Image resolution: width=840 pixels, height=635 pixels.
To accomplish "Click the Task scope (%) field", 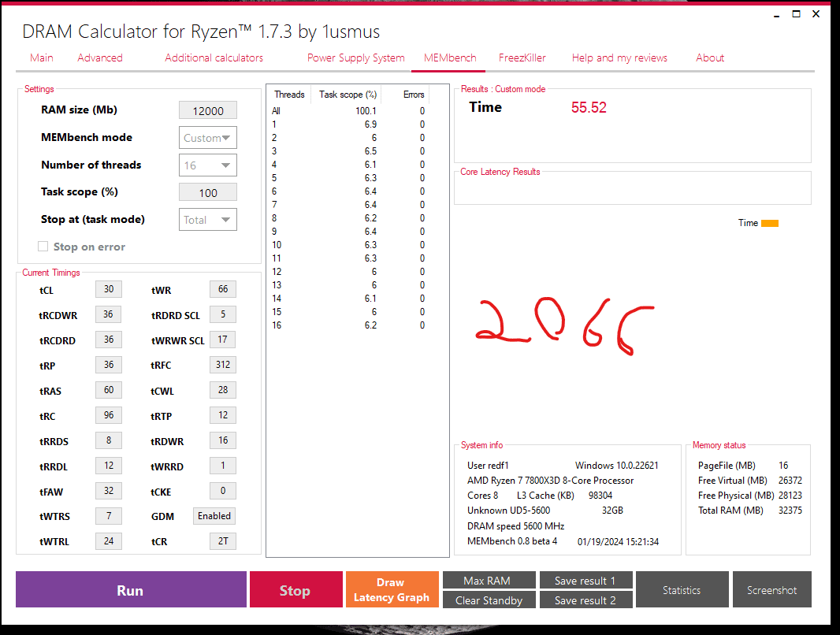I will coord(208,193).
